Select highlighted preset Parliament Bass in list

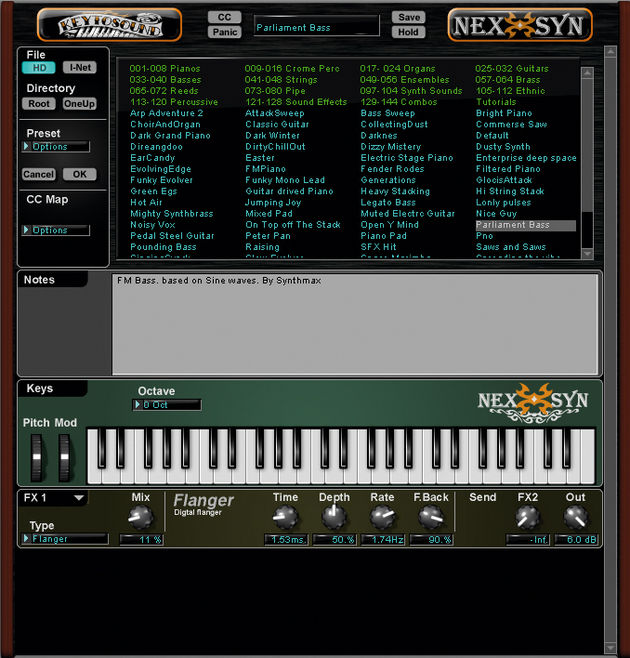click(x=525, y=225)
